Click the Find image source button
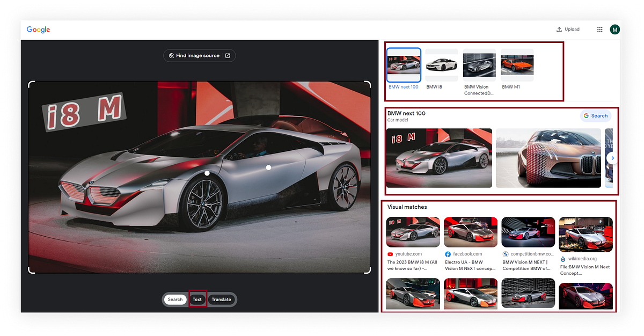The height and width of the screenshot is (336, 644). point(199,55)
